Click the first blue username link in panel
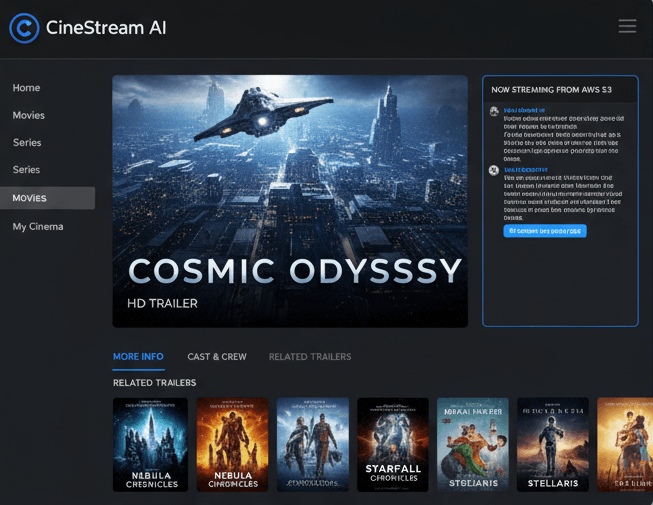This screenshot has width=653, height=505. tap(524, 110)
